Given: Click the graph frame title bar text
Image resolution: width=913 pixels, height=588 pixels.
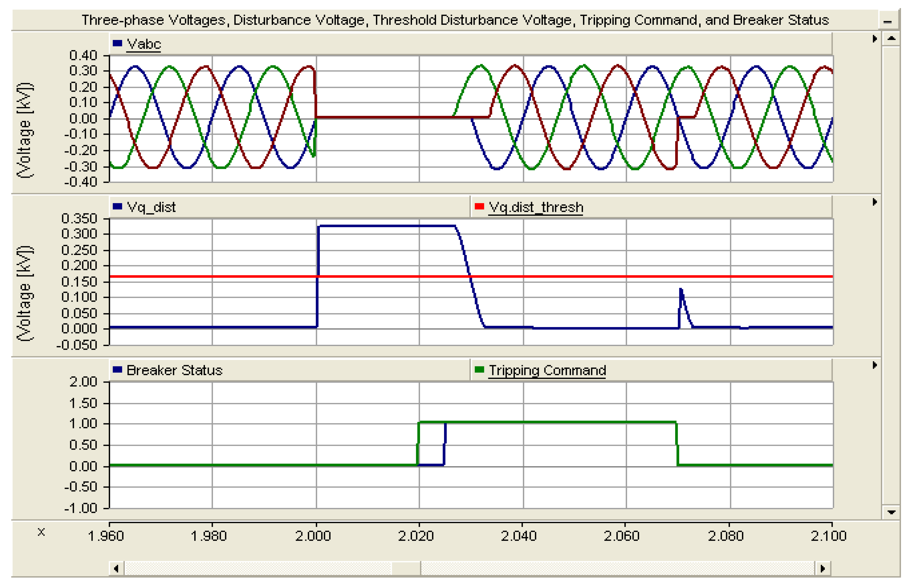Looking at the screenshot, I should point(455,20).
